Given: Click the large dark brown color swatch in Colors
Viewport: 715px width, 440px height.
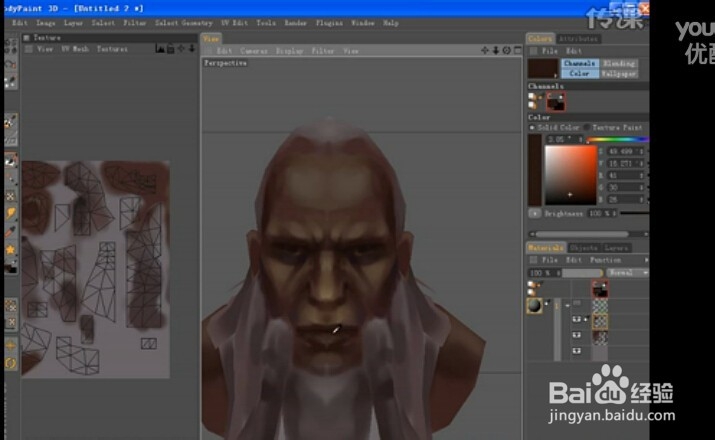Looking at the screenshot, I should (x=543, y=68).
